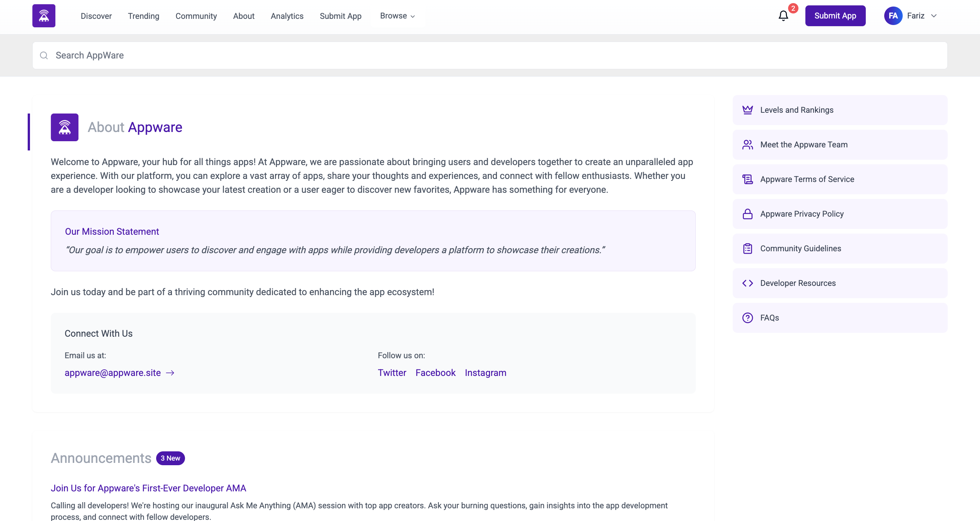
Task: Click the Appware logo beside About heading
Action: pyautogui.click(x=65, y=127)
